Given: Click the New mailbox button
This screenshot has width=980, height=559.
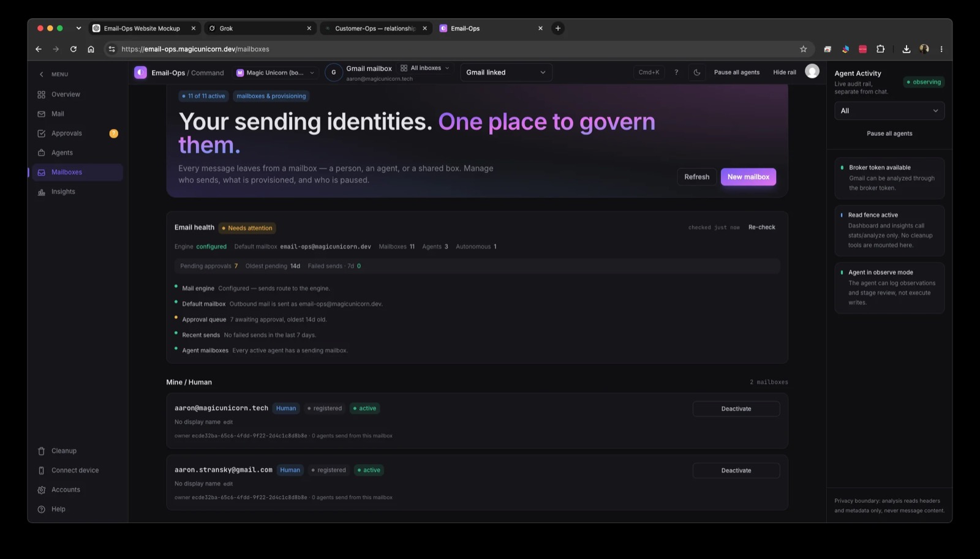Looking at the screenshot, I should click(748, 177).
